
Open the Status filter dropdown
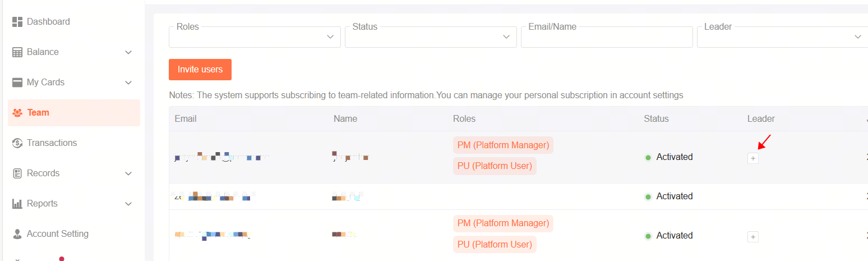pyautogui.click(x=431, y=36)
